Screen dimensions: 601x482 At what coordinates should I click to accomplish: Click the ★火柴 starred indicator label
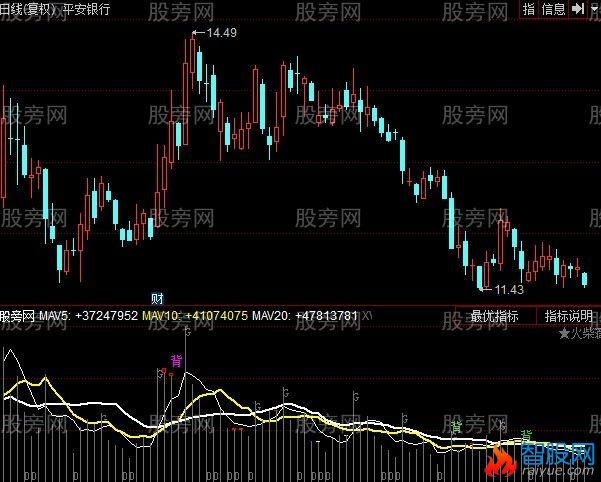pyautogui.click(x=580, y=334)
